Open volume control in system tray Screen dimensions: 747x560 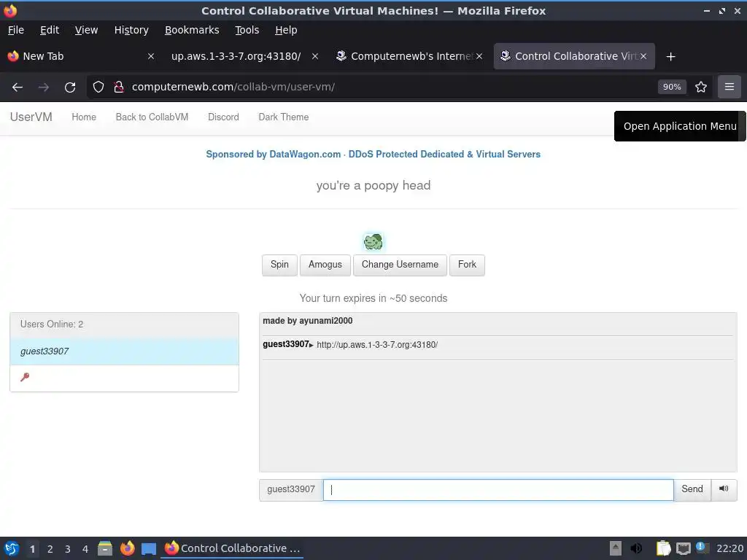(x=636, y=548)
